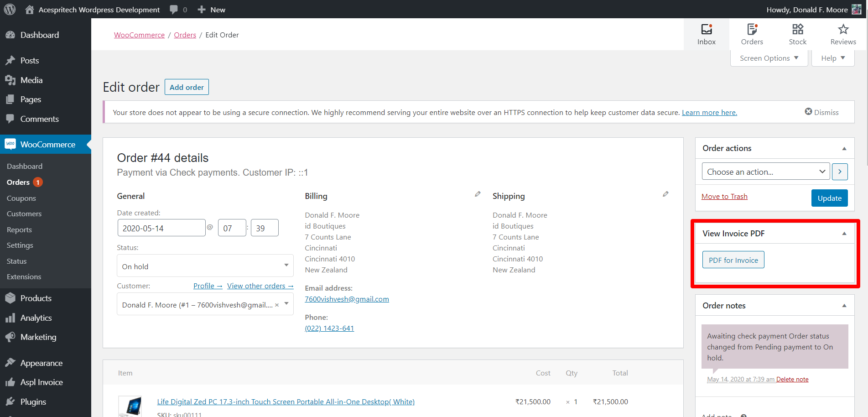
Task: Click the billing email address link
Action: 347,299
